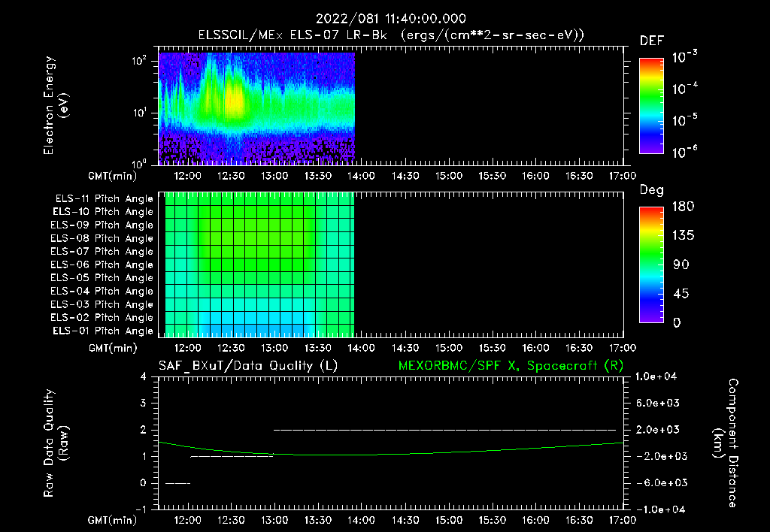Screen dimensions: 770x532
Task: Click the ELSSCIL/MEx ELS-07 LR-Bk title
Action: click(293, 35)
